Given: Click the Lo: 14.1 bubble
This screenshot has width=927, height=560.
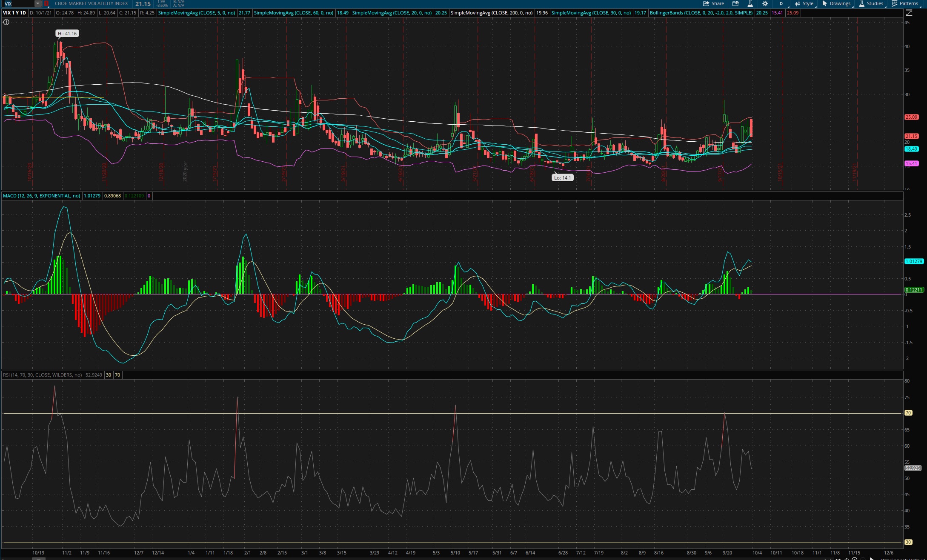Looking at the screenshot, I should coord(562,178).
